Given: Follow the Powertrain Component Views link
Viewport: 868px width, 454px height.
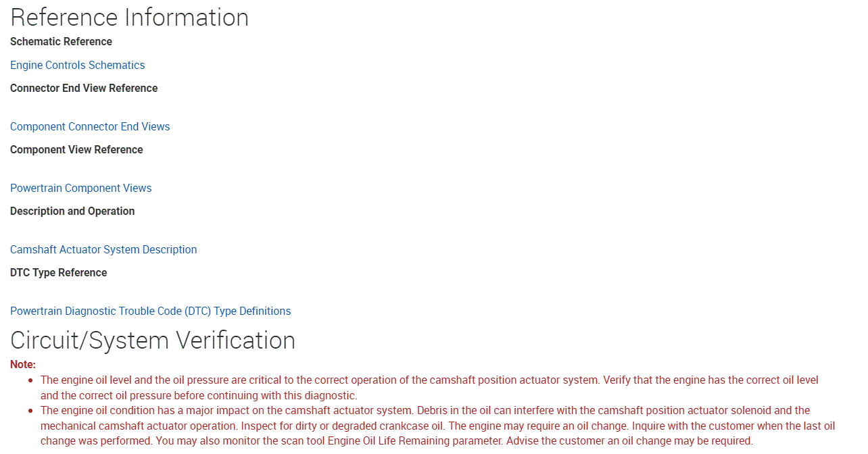Looking at the screenshot, I should tap(80, 188).
